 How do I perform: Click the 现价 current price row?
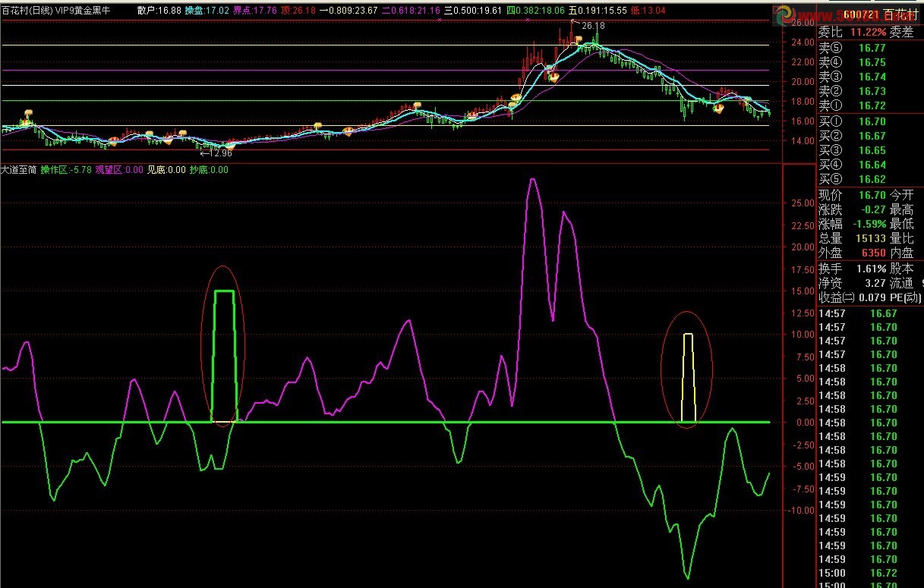pyautogui.click(x=852, y=196)
